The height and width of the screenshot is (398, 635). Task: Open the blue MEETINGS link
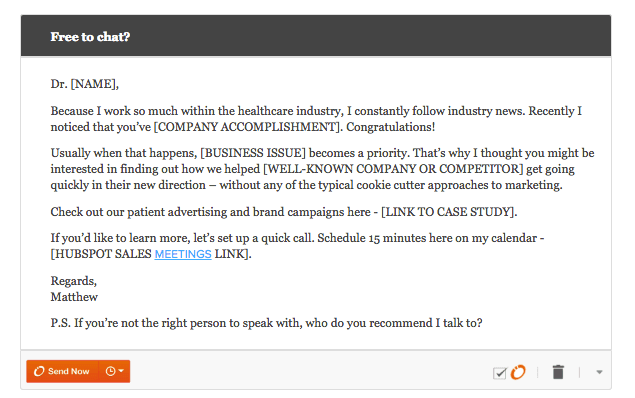(x=183, y=254)
